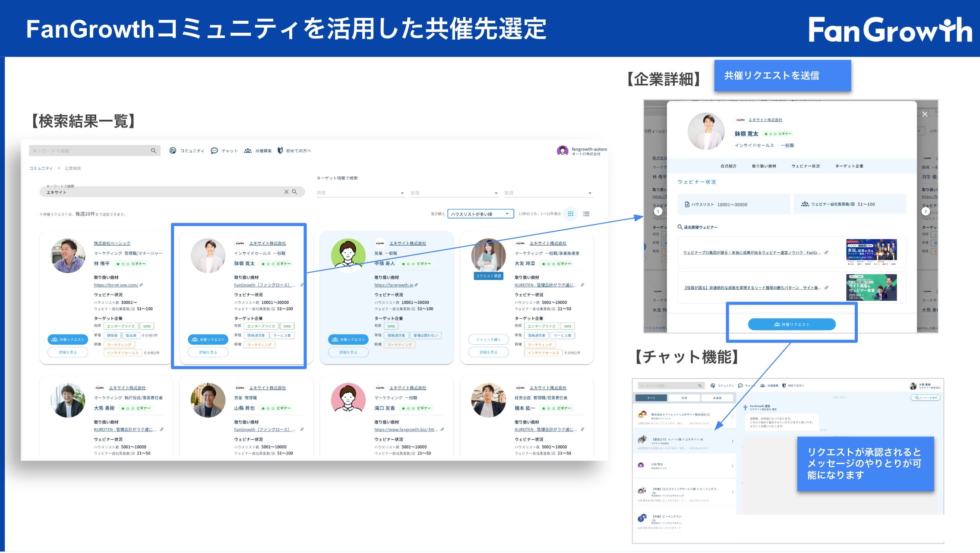Select 未読 tab in the chat screen
The image size is (980, 553).
click(684, 398)
